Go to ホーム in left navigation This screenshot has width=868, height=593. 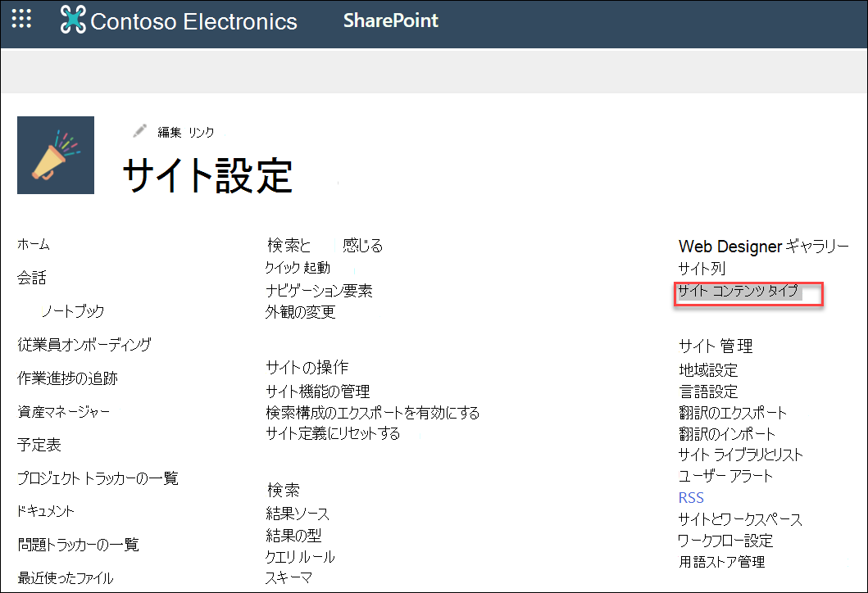(x=34, y=244)
